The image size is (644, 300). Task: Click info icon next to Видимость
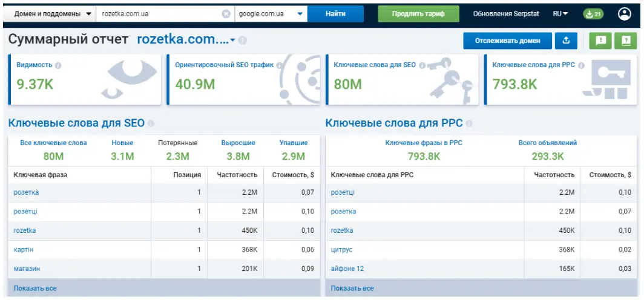pyautogui.click(x=58, y=65)
